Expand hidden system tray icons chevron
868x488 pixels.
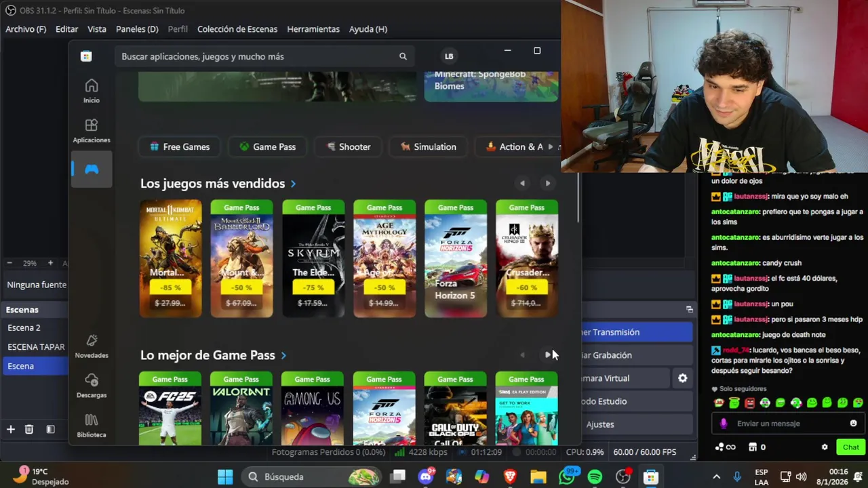pyautogui.click(x=716, y=476)
